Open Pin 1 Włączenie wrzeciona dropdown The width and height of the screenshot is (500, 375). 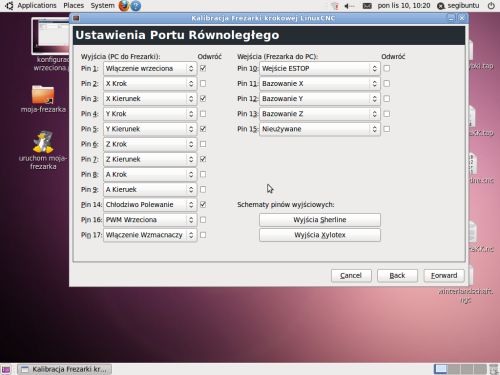(x=150, y=68)
